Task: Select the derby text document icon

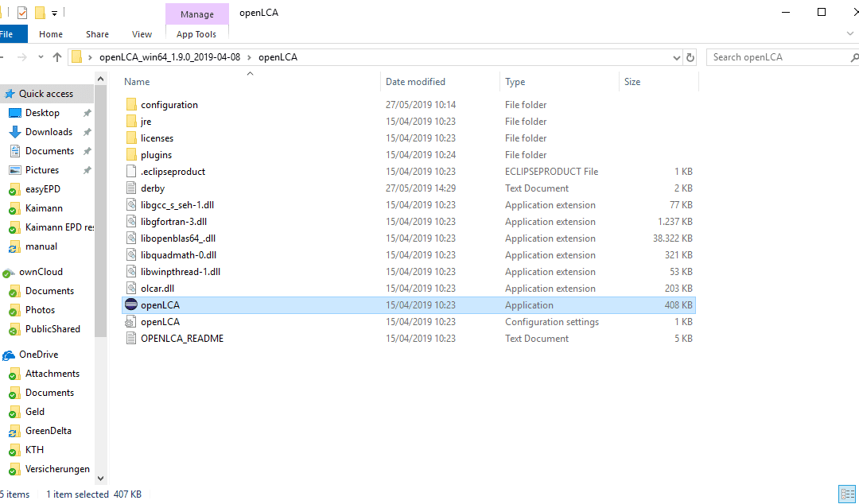Action: (x=131, y=188)
